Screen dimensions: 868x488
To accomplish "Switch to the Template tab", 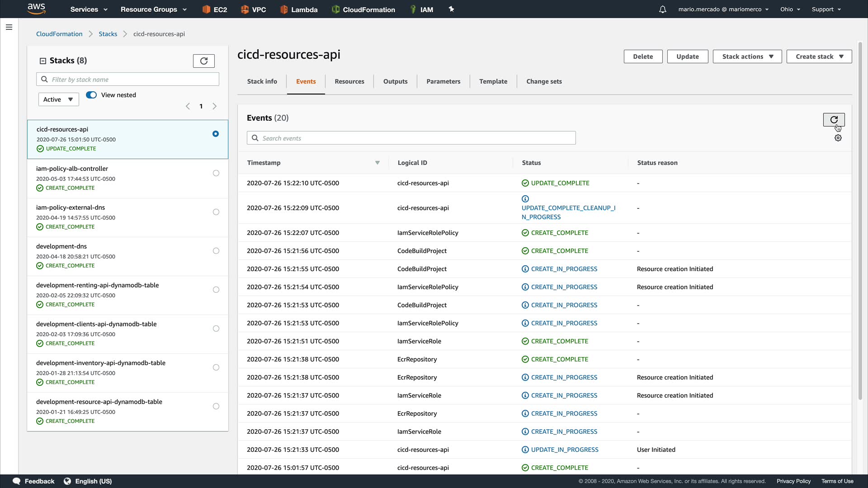I will click(x=493, y=81).
